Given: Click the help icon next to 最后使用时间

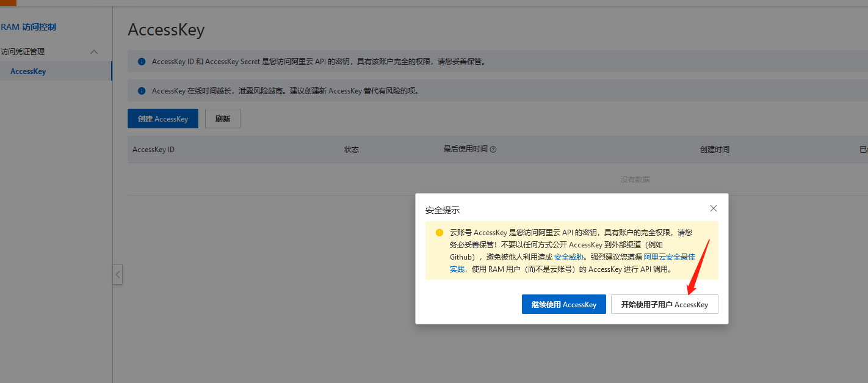Looking at the screenshot, I should pyautogui.click(x=493, y=150).
